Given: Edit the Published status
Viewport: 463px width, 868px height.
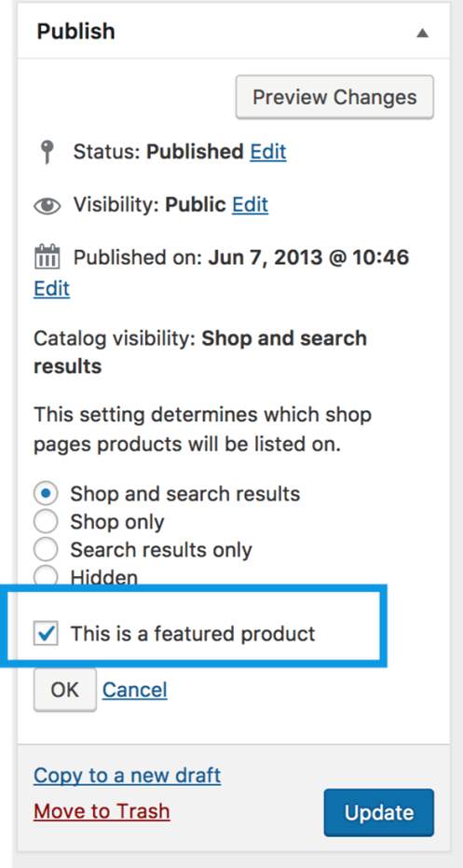Looking at the screenshot, I should [268, 152].
